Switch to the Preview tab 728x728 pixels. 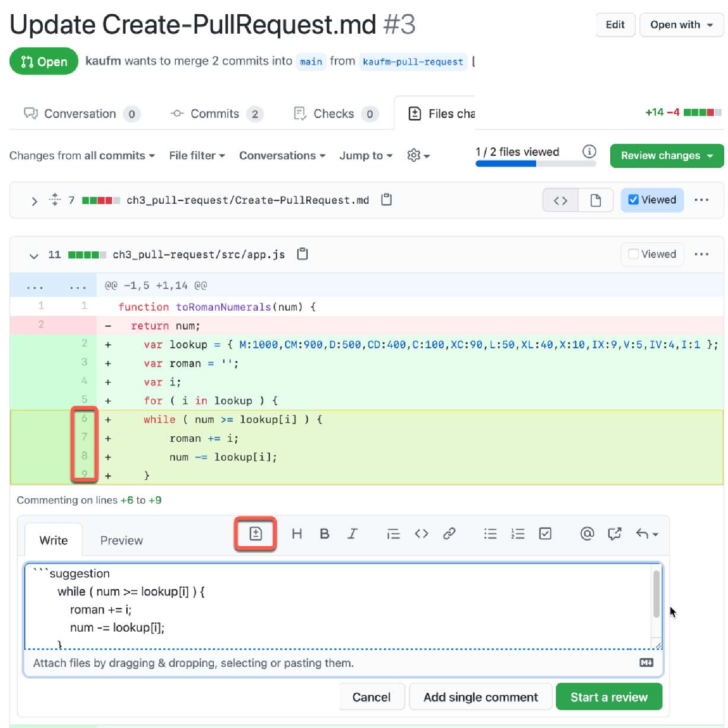[122, 540]
